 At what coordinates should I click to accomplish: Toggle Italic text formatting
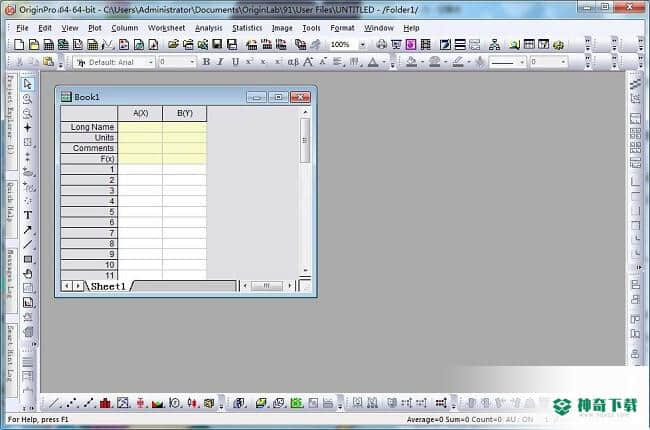click(221, 62)
